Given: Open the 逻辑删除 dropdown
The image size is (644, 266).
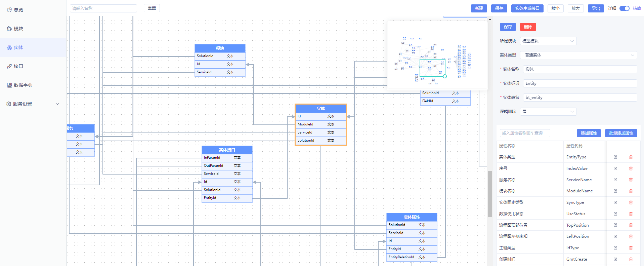Looking at the screenshot, I should 548,112.
